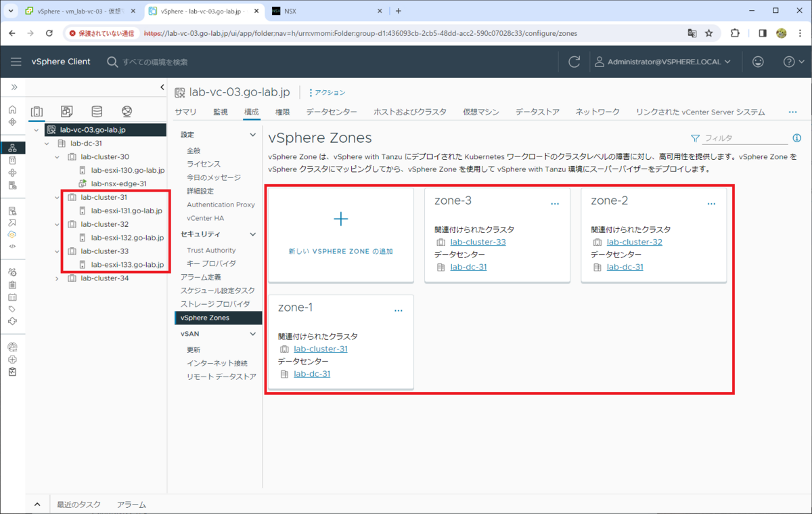Open the 監視 tab

(221, 112)
